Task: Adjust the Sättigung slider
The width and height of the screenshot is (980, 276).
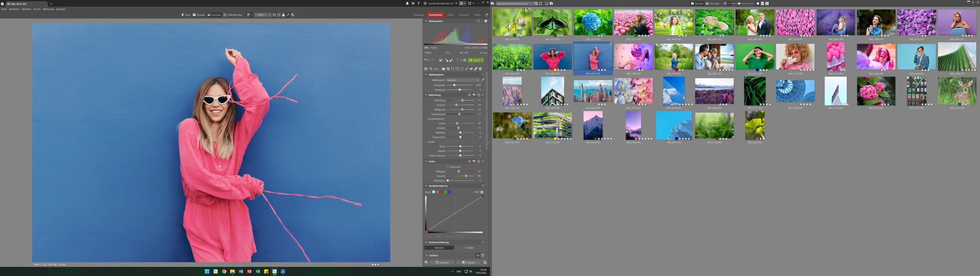Action: click(461, 171)
